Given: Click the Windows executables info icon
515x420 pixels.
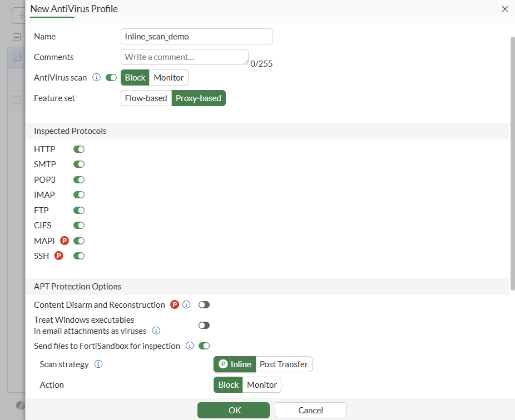Looking at the screenshot, I should [x=156, y=331].
